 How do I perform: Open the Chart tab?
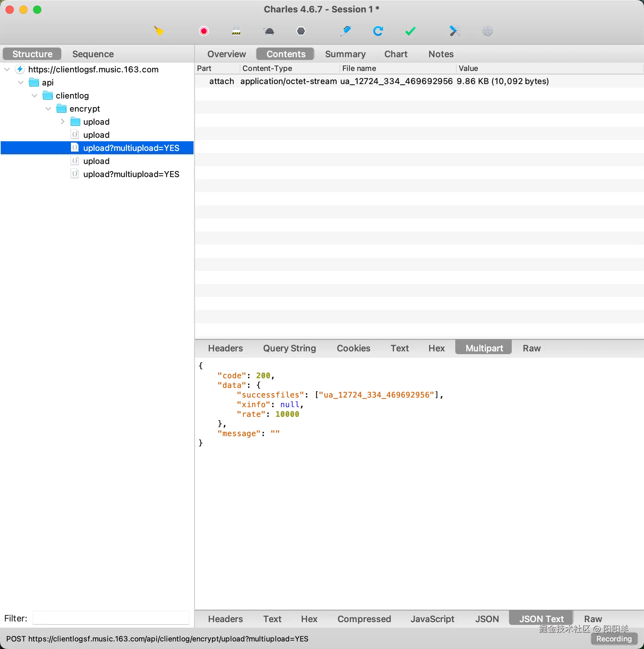(396, 54)
